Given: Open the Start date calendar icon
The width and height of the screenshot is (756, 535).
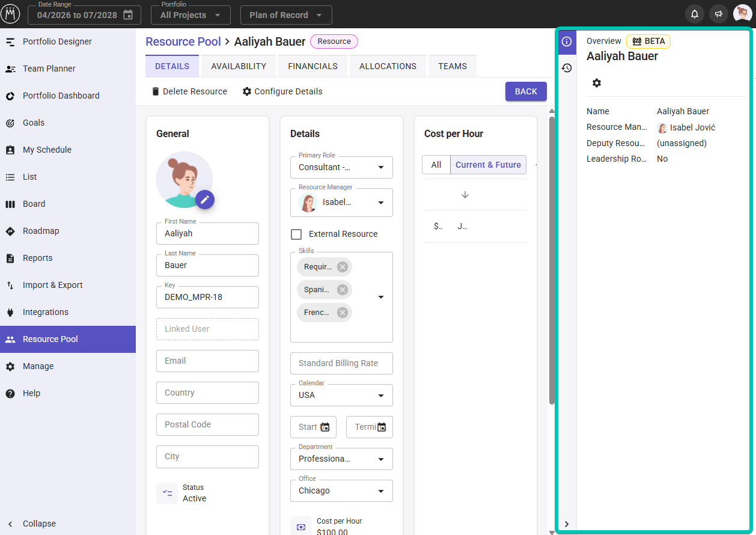Looking at the screenshot, I should click(x=325, y=427).
